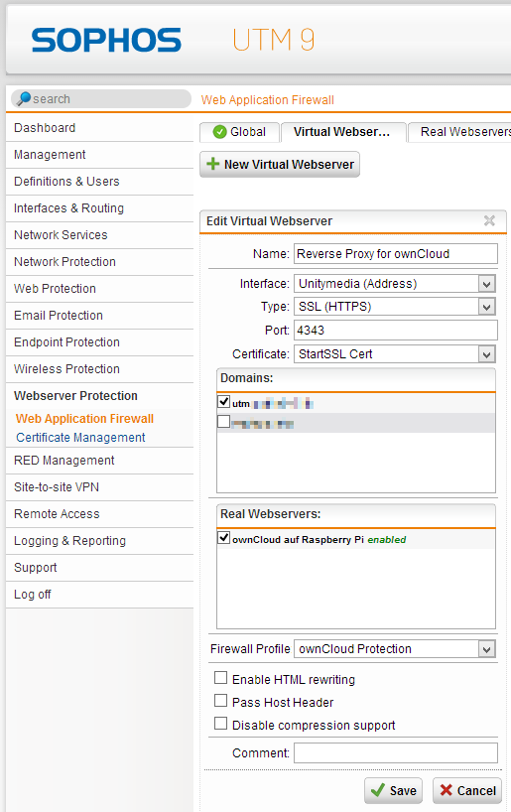The width and height of the screenshot is (511, 812).
Task: Switch to the Real Webservers tab
Action: [459, 132]
